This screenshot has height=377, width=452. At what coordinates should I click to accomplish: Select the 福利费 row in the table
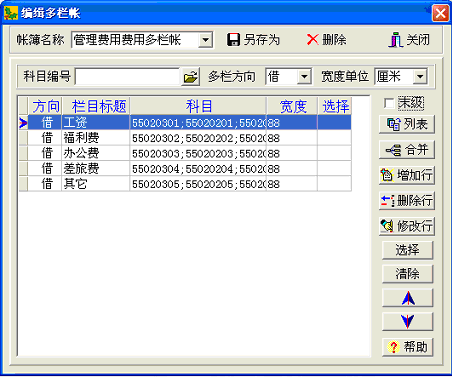pos(185,138)
